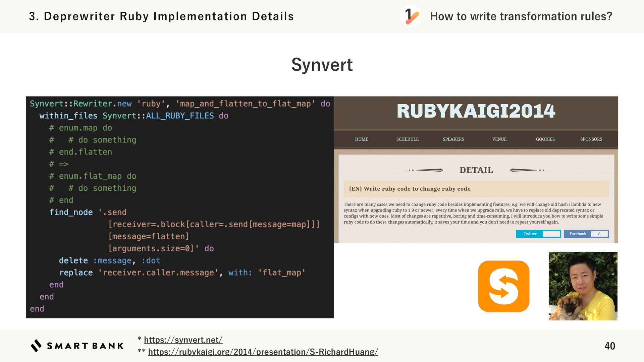This screenshot has width=644, height=362.
Task: Click the code snippet screenshot
Action: pos(179,207)
